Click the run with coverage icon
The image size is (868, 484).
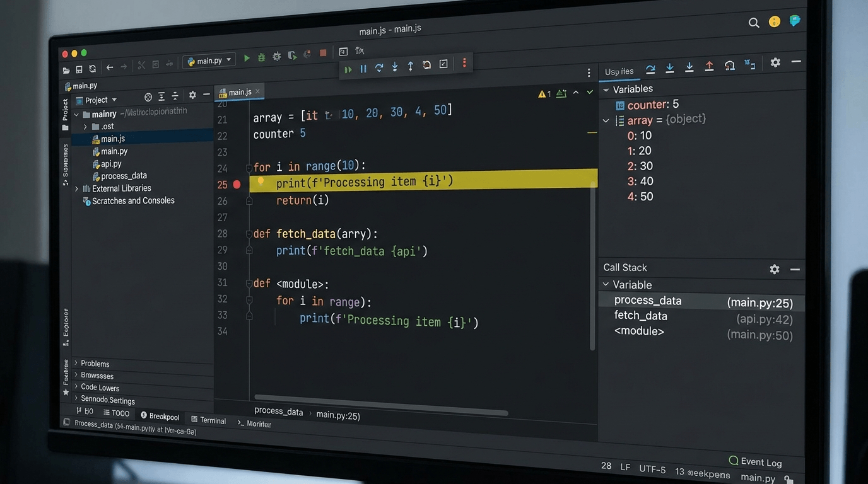[292, 55]
